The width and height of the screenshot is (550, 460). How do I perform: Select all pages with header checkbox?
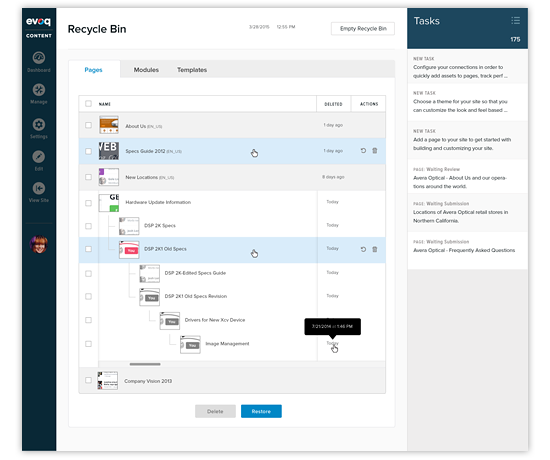click(x=88, y=104)
